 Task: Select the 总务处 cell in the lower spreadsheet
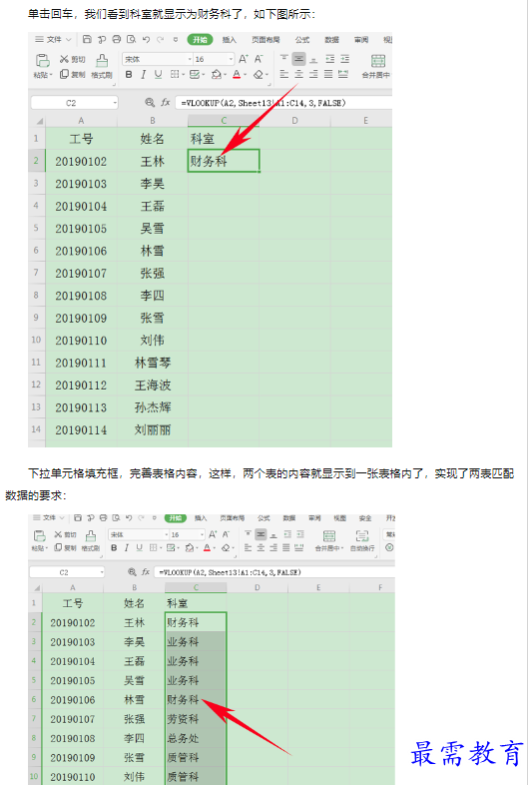point(196,738)
